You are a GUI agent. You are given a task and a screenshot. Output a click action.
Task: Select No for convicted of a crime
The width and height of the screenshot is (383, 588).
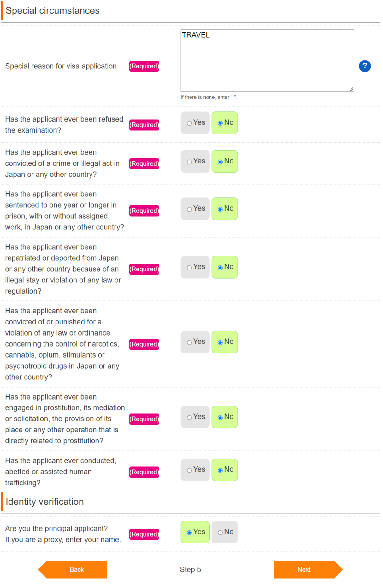(225, 161)
